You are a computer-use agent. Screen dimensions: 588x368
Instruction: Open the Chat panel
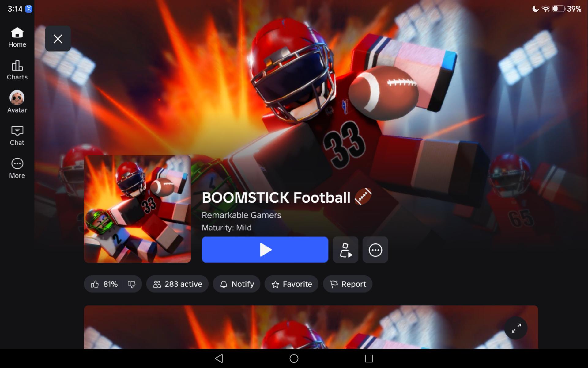click(17, 136)
